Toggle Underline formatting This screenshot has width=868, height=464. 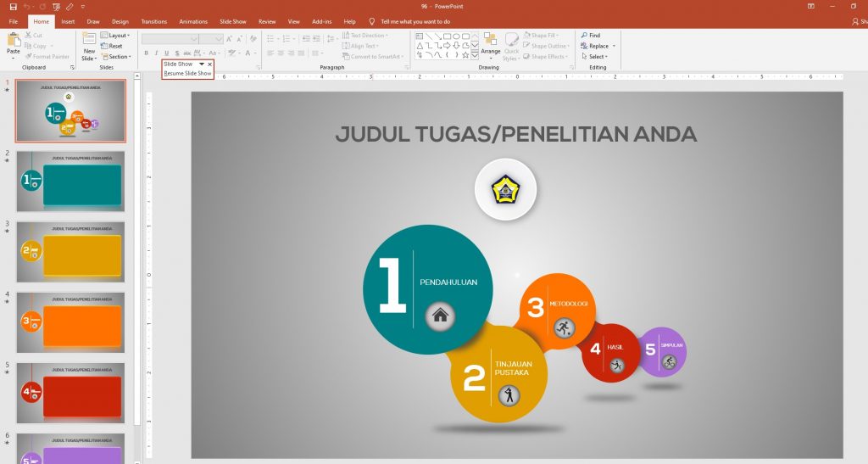tap(167, 53)
